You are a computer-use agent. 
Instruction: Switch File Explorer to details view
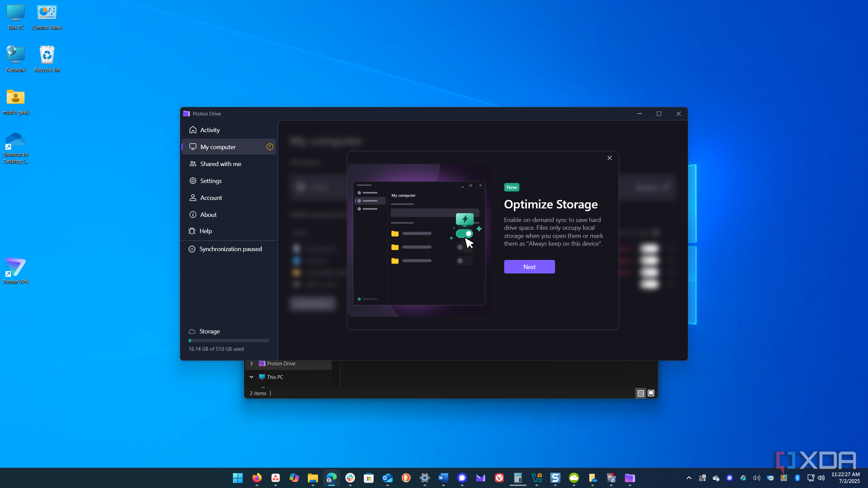640,393
